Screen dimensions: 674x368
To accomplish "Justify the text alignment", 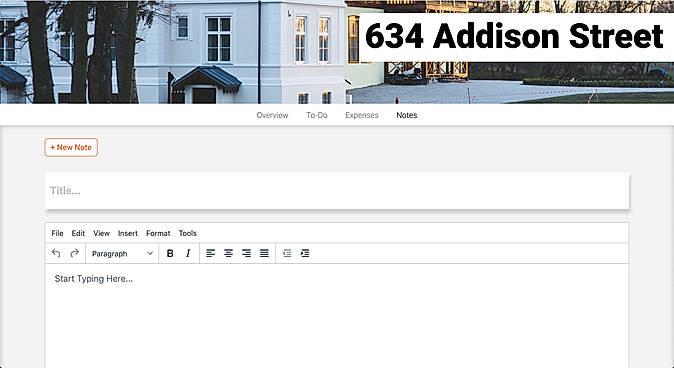I will coord(264,253).
